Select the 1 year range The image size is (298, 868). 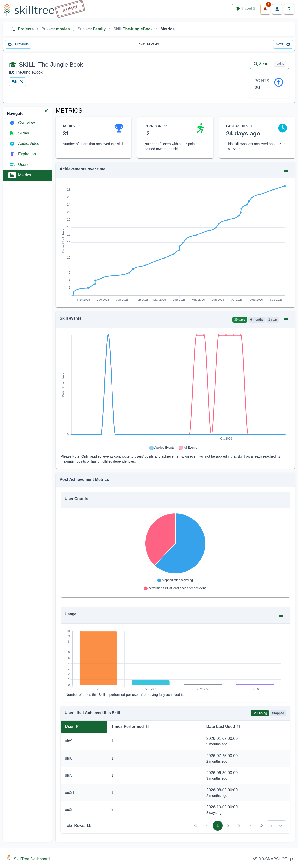click(x=272, y=320)
